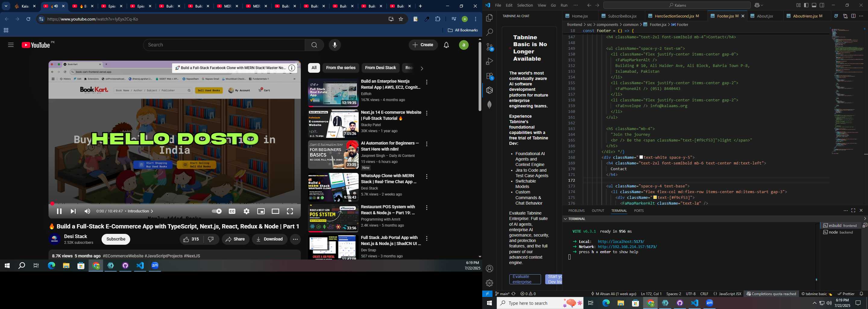Toggle VS Code secondary side bar
The width and height of the screenshot is (868, 309).
click(822, 5)
